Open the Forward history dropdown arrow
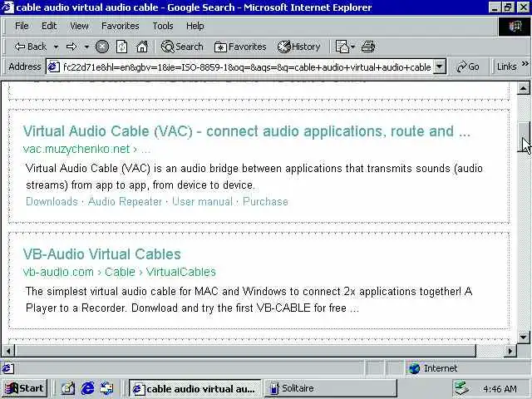The width and height of the screenshot is (532, 399). [86, 47]
